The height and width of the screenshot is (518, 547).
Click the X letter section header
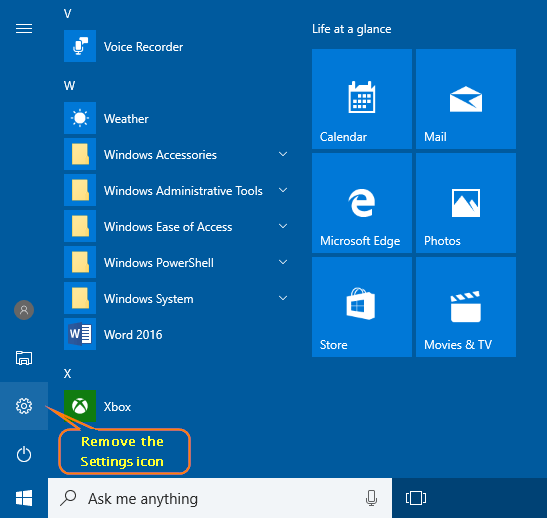point(67,374)
